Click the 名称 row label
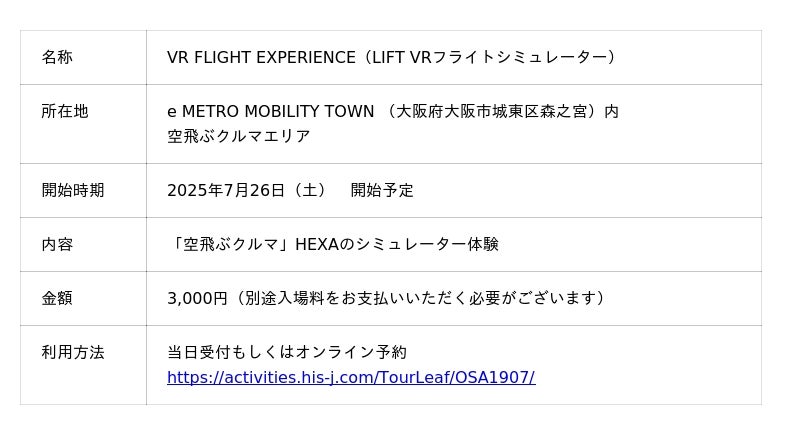Image resolution: width=800 pixels, height=435 pixels. (57, 58)
